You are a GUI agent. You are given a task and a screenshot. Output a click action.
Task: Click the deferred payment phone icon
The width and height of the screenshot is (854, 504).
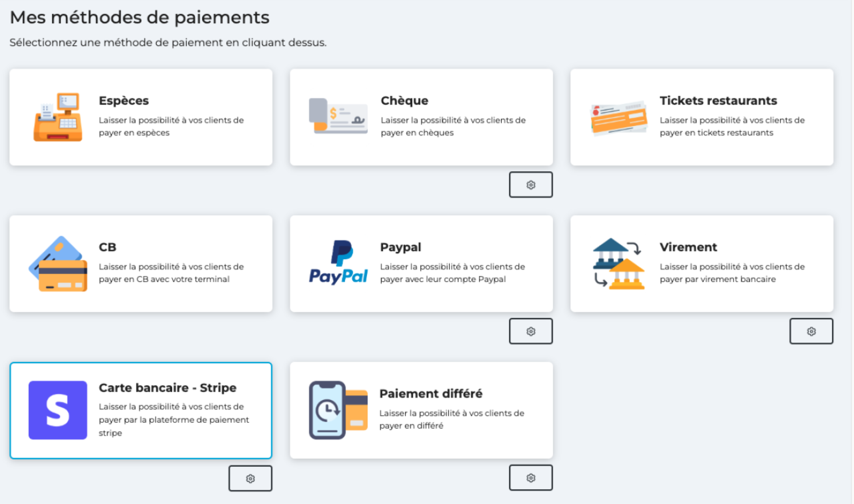click(x=338, y=410)
